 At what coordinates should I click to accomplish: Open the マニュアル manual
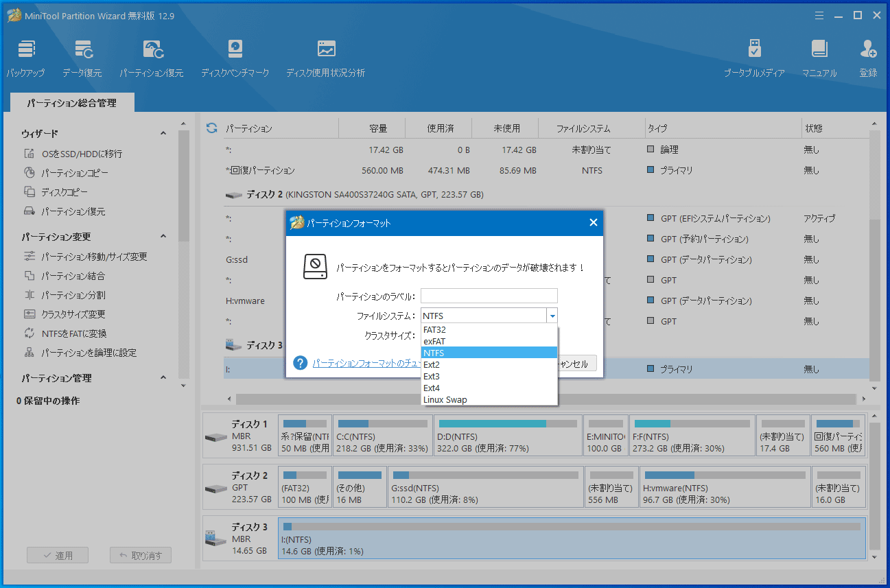tap(819, 58)
